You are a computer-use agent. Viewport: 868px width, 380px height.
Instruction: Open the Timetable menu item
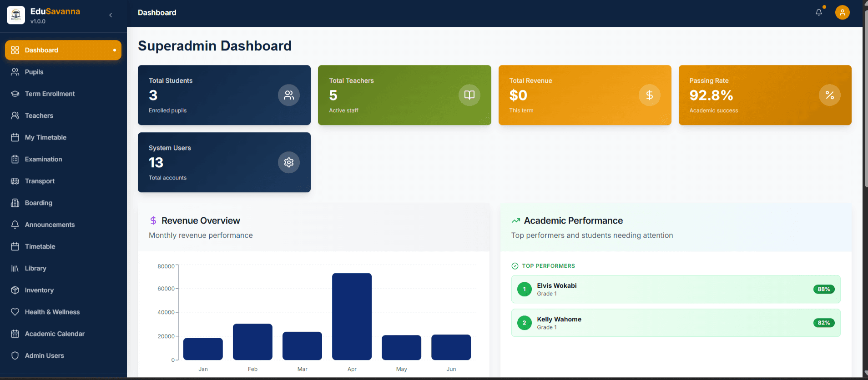click(63, 246)
